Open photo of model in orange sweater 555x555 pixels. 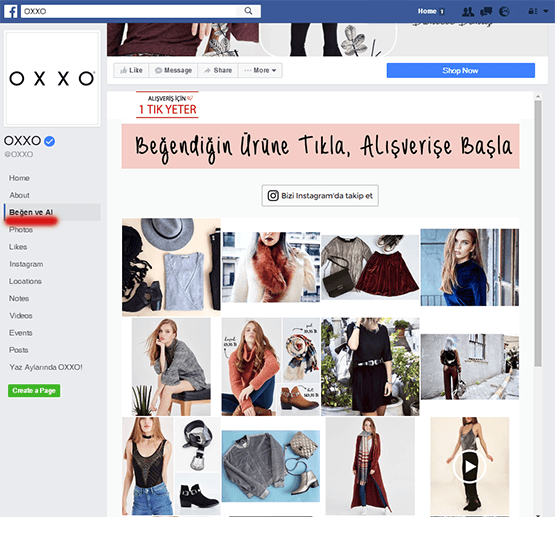(271, 366)
